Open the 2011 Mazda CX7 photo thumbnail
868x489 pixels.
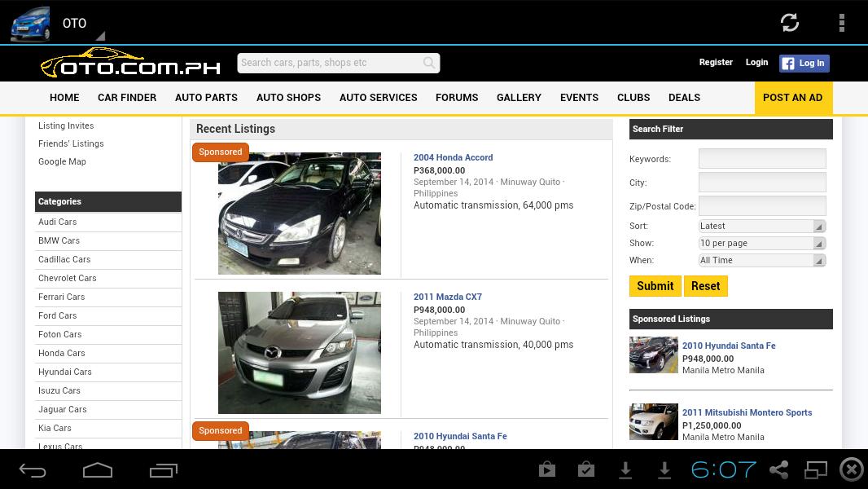pyautogui.click(x=300, y=353)
